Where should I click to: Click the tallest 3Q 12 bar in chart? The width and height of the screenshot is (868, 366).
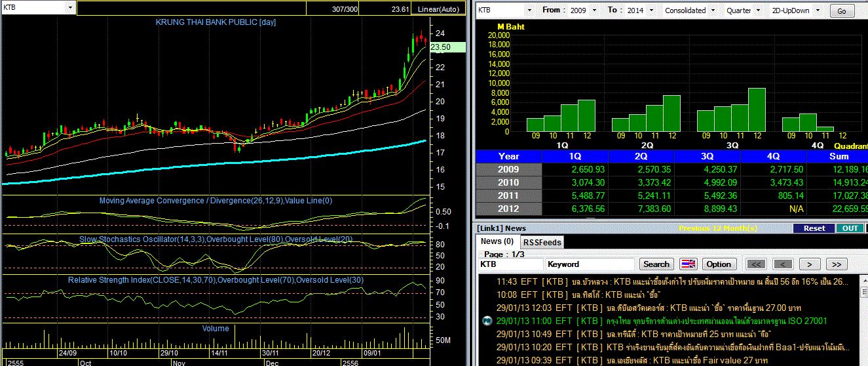coord(757,110)
